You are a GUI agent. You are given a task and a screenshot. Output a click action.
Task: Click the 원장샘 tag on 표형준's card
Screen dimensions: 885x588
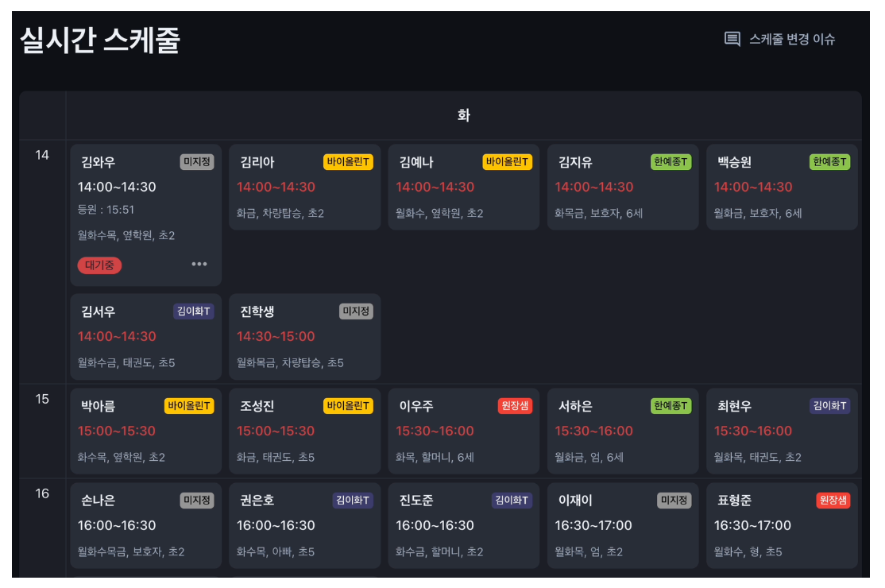point(833,501)
